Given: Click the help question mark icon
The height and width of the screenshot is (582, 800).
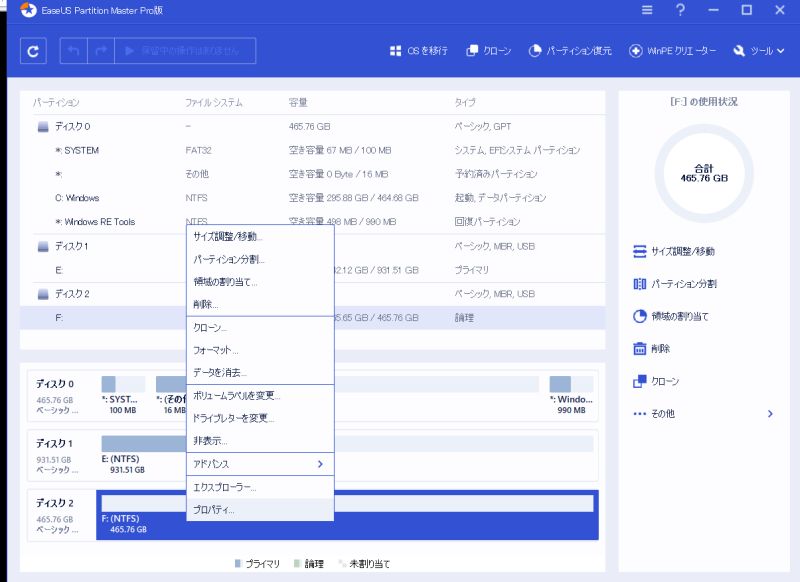Looking at the screenshot, I should point(680,10).
